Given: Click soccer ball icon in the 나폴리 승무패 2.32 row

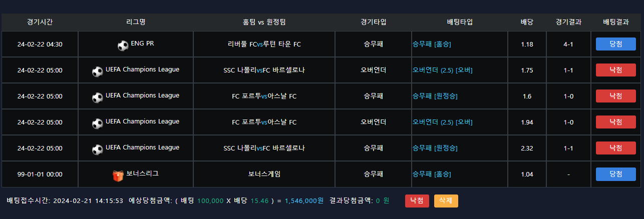Looking at the screenshot, I should click(x=98, y=149).
